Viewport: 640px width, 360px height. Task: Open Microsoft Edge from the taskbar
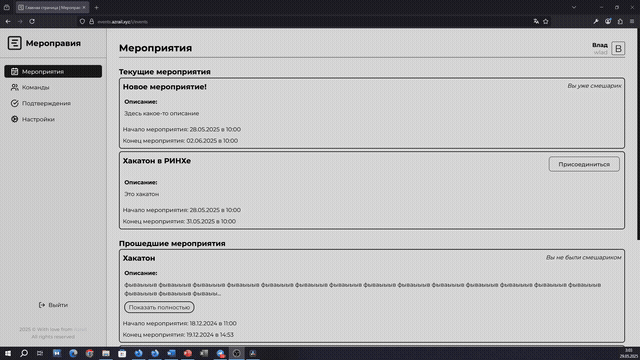(x=73, y=353)
